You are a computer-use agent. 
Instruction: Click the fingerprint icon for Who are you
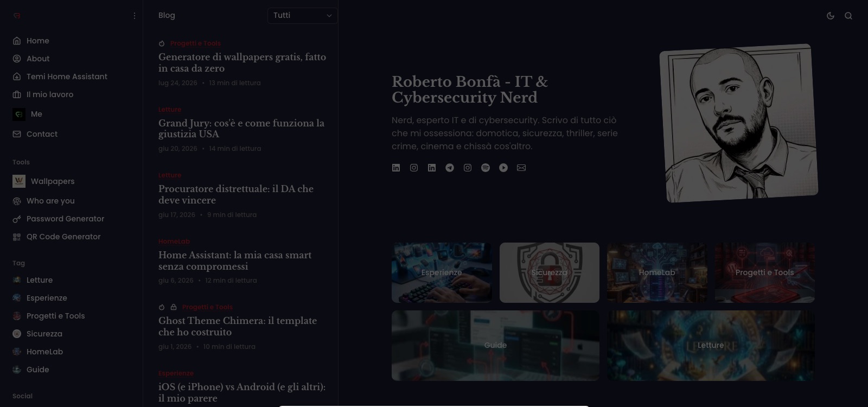click(17, 201)
